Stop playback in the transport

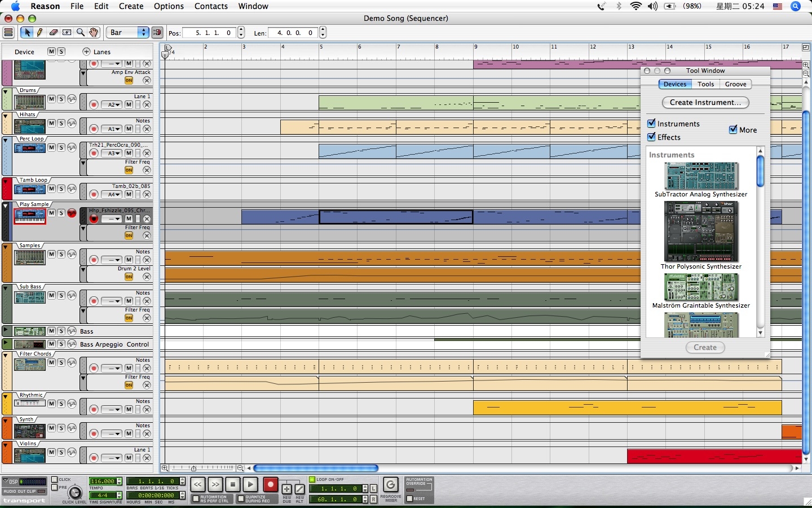[233, 484]
